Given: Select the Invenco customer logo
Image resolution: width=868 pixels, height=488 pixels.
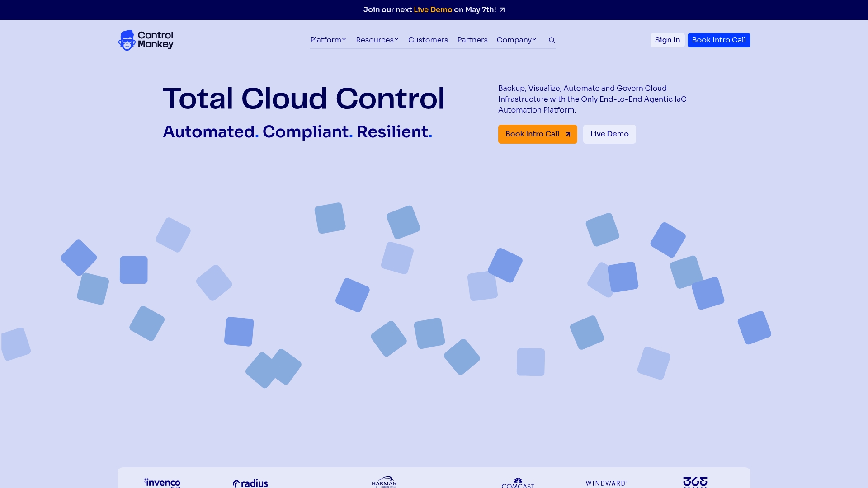Looking at the screenshot, I should coord(161,483).
